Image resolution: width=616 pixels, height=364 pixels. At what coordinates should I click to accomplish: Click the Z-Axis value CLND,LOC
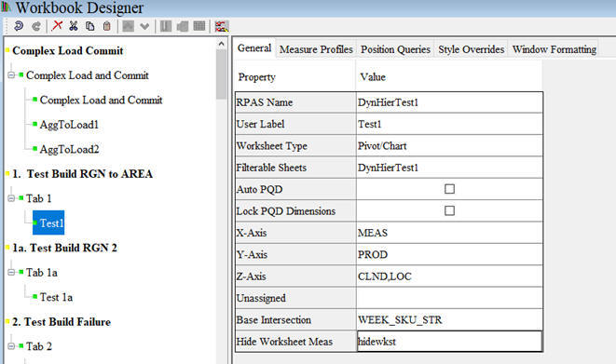tap(449, 276)
